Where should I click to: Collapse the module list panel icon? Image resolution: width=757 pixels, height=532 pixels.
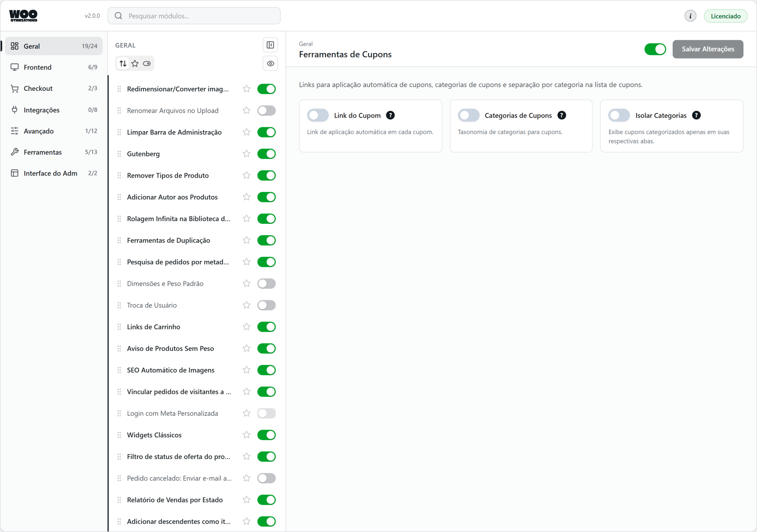270,45
